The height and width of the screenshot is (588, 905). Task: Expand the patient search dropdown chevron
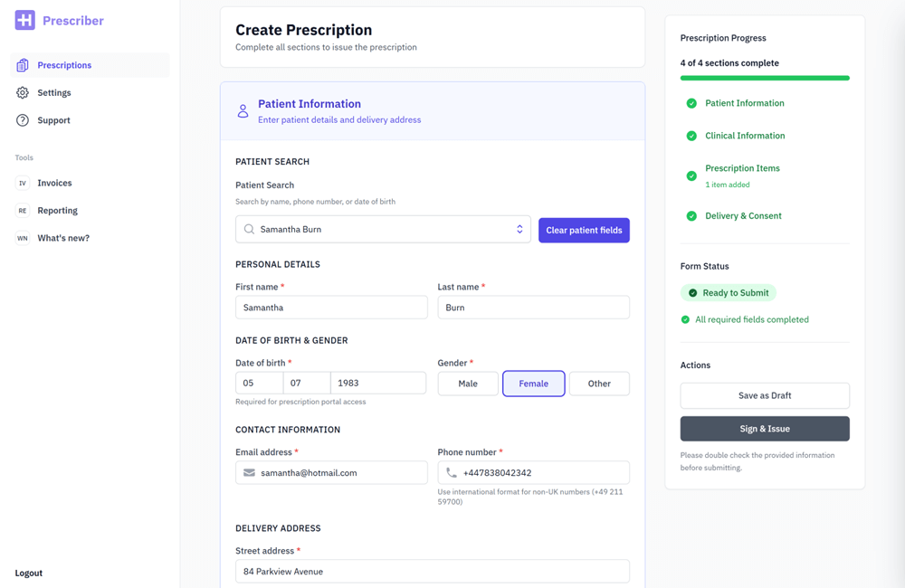coord(519,230)
